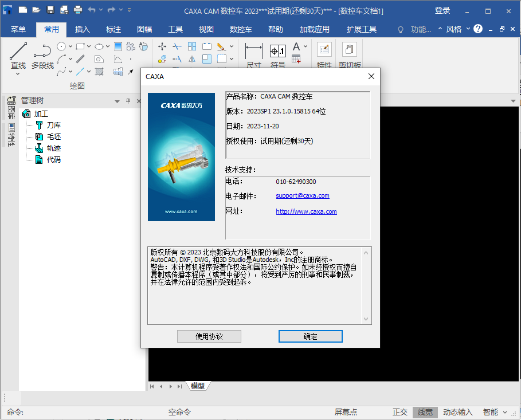Expand the 直线 line tool dropdown
521x420 pixels.
[x=18, y=74]
